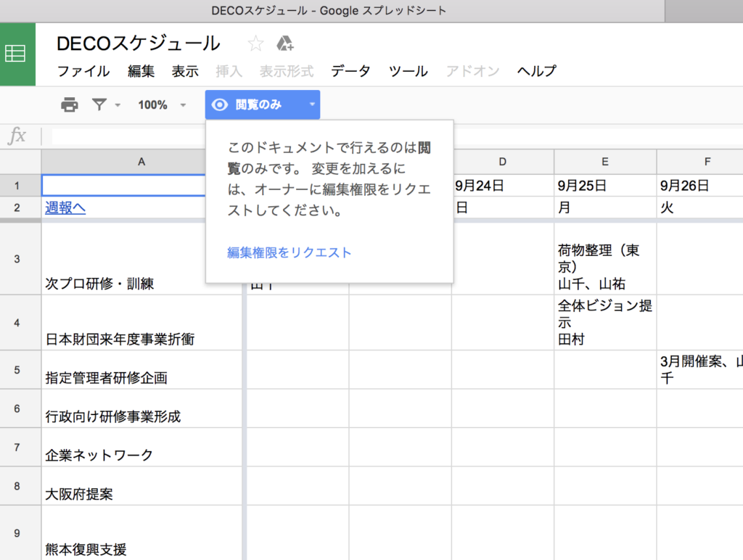Select row 5 header
This screenshot has height=560, width=743.
click(x=20, y=369)
